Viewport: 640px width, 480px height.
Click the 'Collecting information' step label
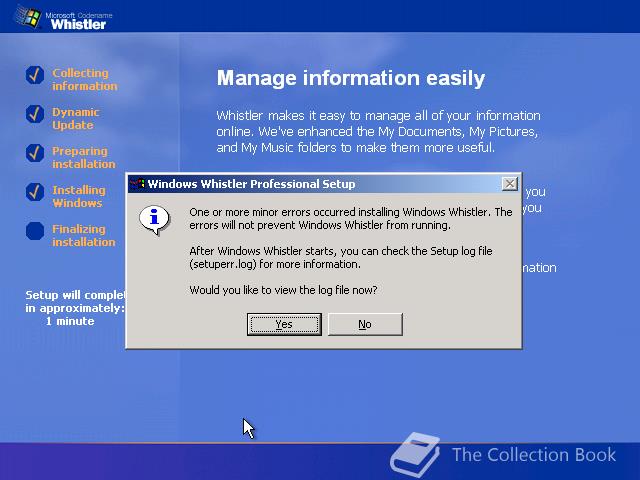(x=84, y=80)
